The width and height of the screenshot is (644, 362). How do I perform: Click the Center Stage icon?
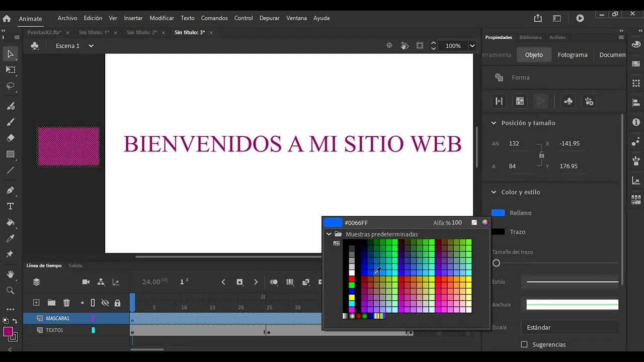[389, 46]
